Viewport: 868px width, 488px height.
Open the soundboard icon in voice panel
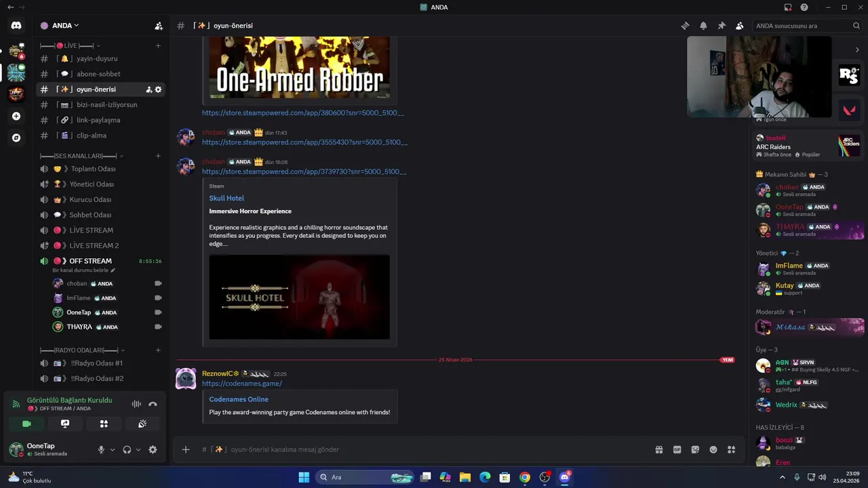pyautogui.click(x=142, y=424)
